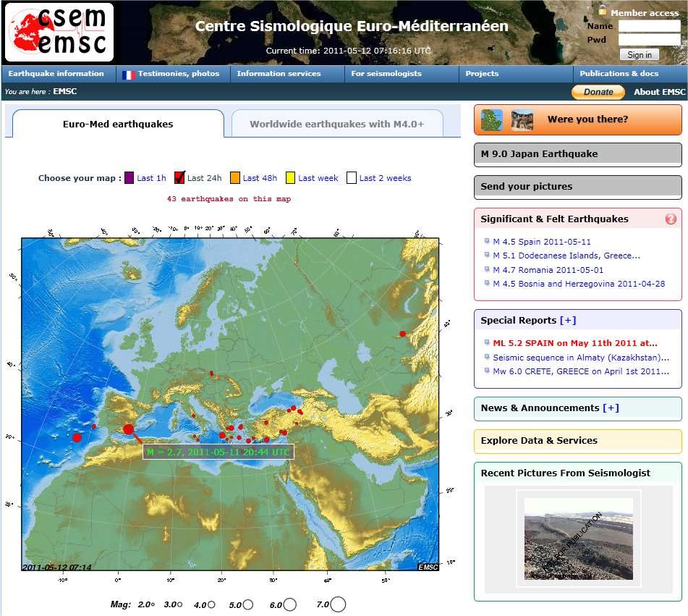The height and width of the screenshot is (616, 688).
Task: Click the French flag icon
Action: [129, 75]
